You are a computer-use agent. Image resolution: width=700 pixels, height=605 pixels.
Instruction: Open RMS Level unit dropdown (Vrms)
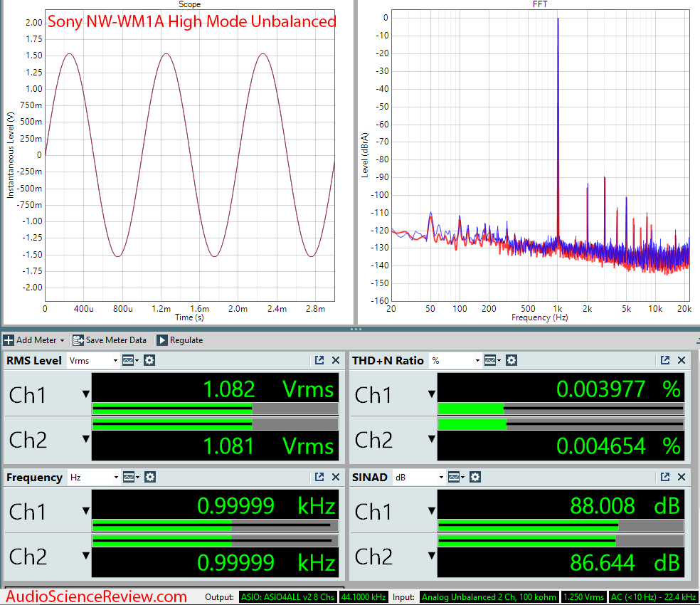tap(93, 361)
